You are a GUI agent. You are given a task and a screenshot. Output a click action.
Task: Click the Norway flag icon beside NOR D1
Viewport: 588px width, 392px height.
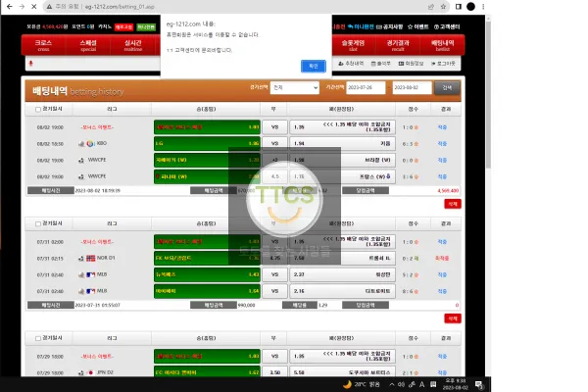click(91, 258)
